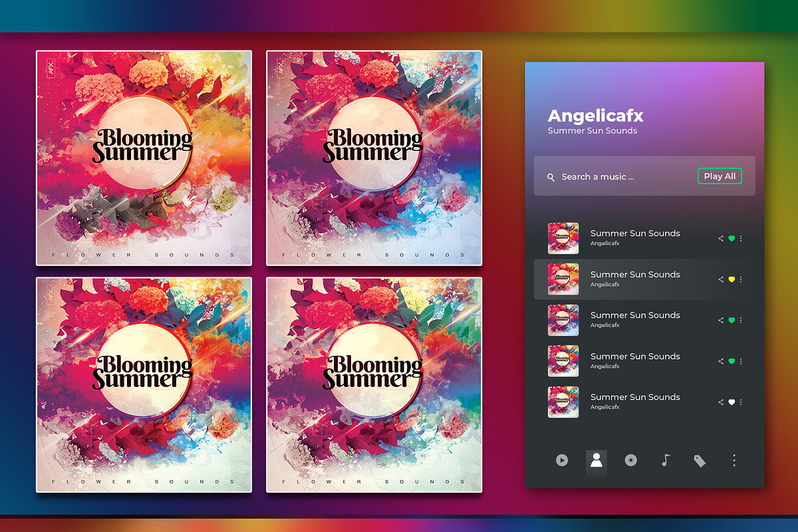This screenshot has height=532, width=798.
Task: Select the last track's cover thumbnail
Action: [563, 402]
